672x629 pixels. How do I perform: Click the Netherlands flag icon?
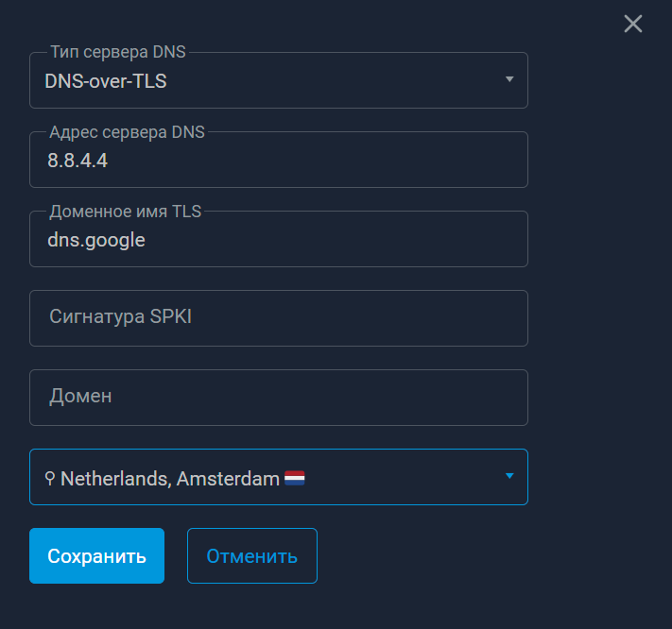(295, 478)
